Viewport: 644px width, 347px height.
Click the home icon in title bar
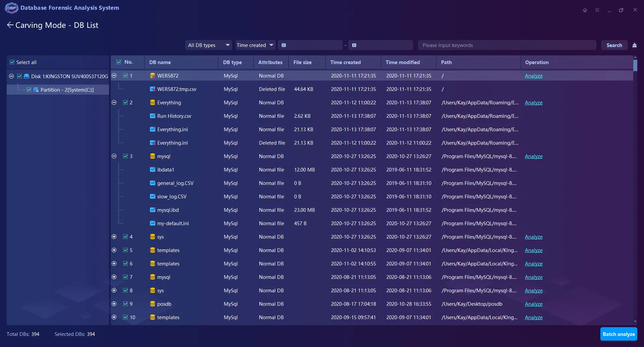pos(585,10)
